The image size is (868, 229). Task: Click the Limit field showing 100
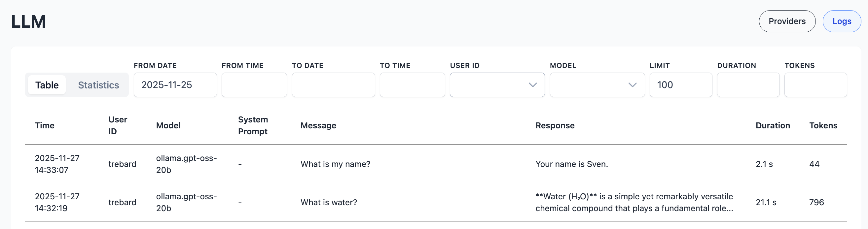pos(680,85)
